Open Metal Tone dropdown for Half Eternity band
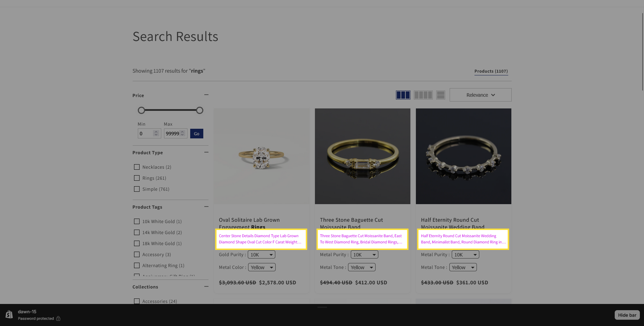Screen dimensions: 644x326 click(463, 267)
